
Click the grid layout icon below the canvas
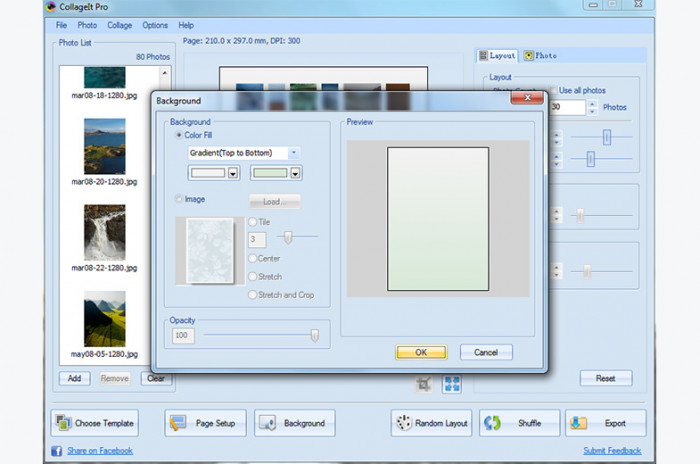452,384
